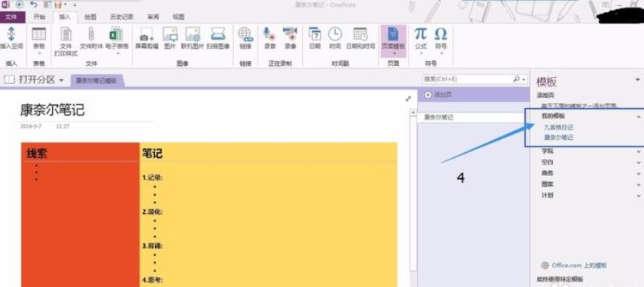Open the 审阅 (Review) ribbon tab
Screen dimensions: 644x287
[x=153, y=17]
